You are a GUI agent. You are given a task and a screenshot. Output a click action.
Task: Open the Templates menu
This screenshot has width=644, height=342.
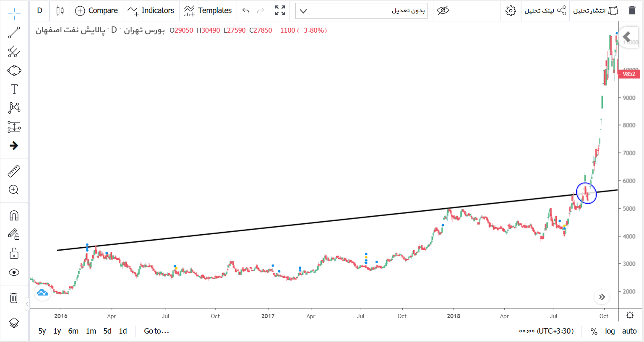(x=208, y=10)
